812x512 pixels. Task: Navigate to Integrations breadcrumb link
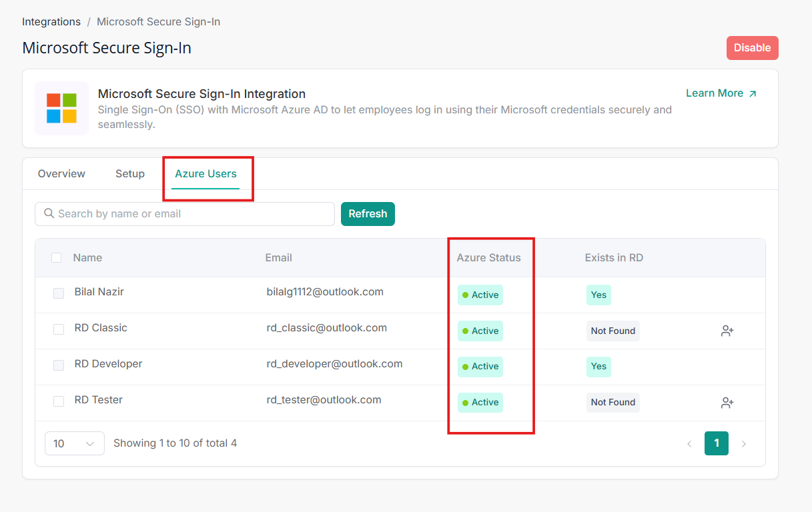(x=51, y=22)
